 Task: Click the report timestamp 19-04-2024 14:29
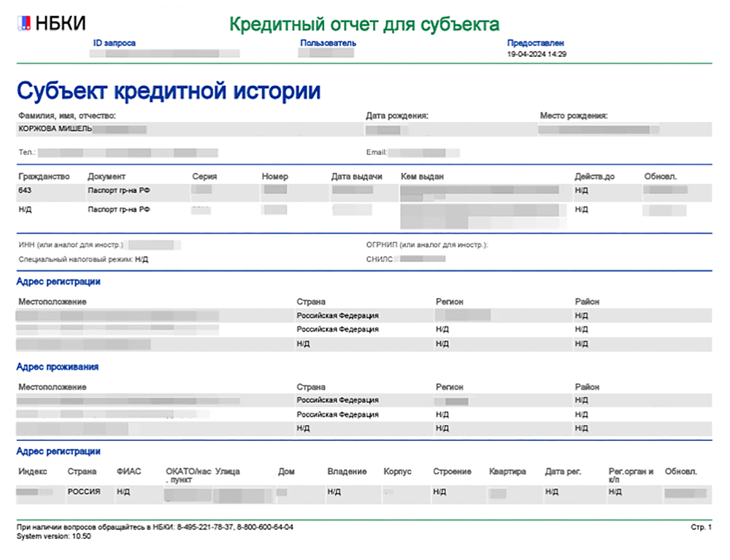[537, 54]
